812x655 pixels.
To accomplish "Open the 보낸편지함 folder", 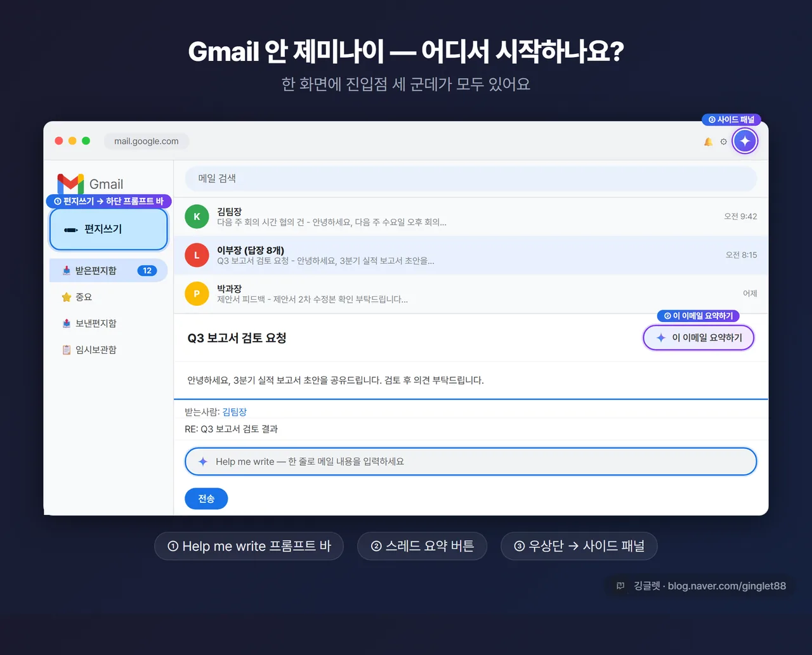I will coord(108,323).
